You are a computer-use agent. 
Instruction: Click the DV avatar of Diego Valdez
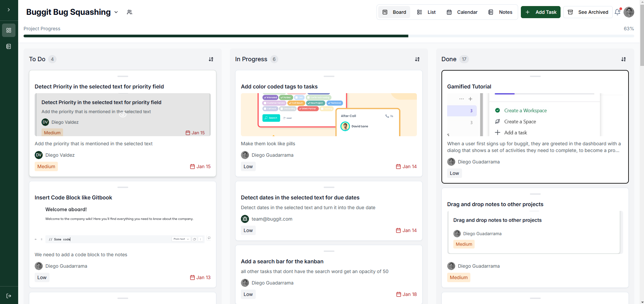tap(39, 155)
